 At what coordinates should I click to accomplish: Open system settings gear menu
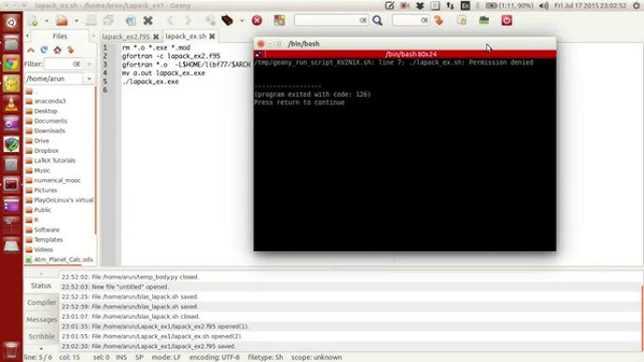636,6
